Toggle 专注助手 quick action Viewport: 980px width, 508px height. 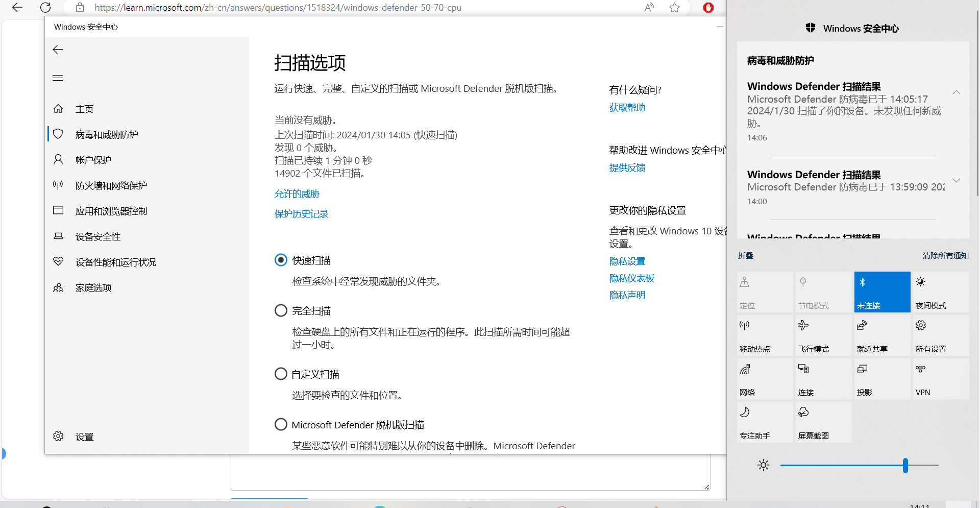click(x=765, y=422)
